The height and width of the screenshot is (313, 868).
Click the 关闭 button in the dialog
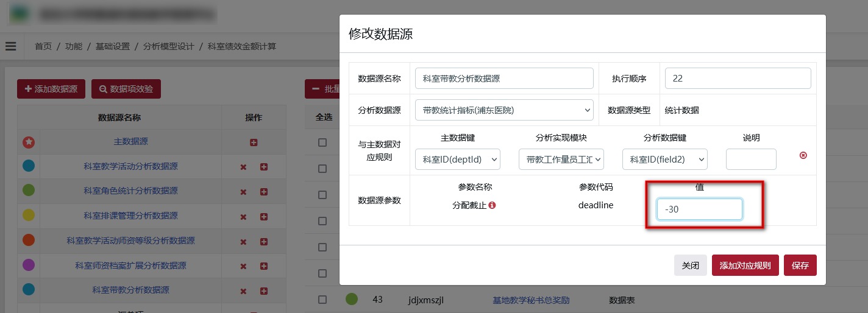coord(690,266)
